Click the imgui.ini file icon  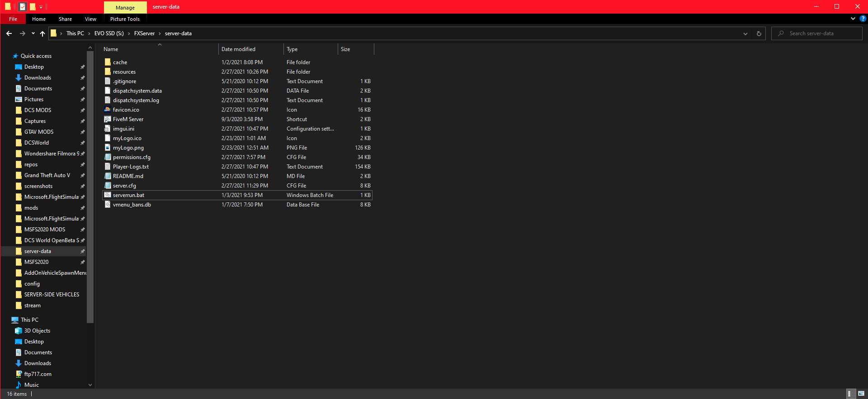pos(108,129)
